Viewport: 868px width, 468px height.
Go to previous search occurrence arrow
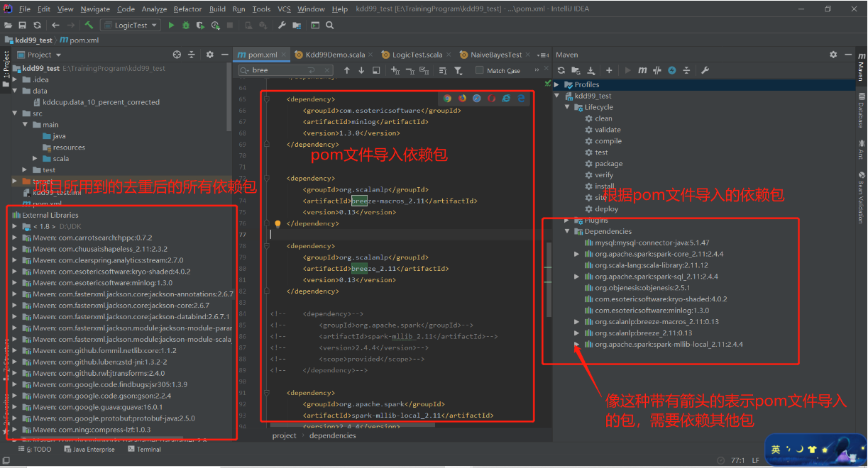pos(347,70)
